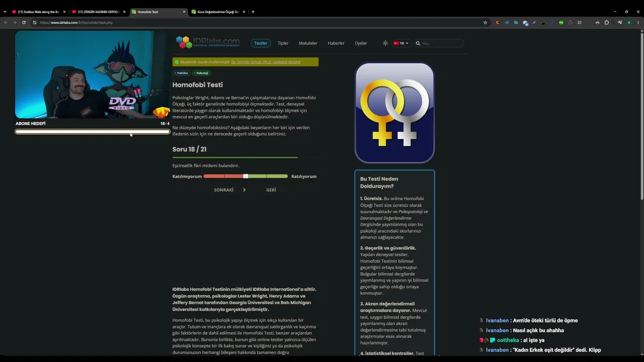The height and width of the screenshot is (362, 644).
Task: Open the Tipler menu item
Action: [283, 43]
